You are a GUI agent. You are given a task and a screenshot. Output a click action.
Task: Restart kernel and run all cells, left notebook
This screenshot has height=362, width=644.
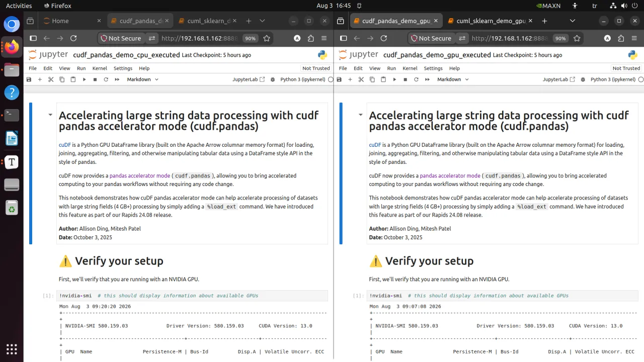117,79
